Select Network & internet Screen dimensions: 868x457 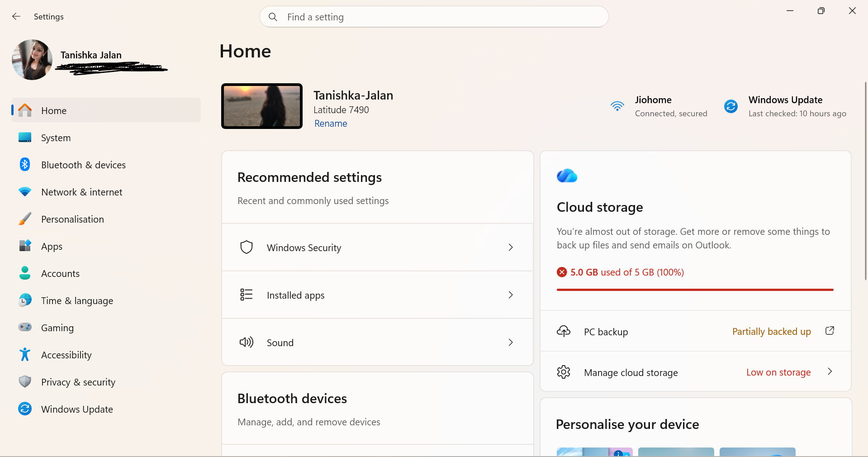(x=106, y=192)
